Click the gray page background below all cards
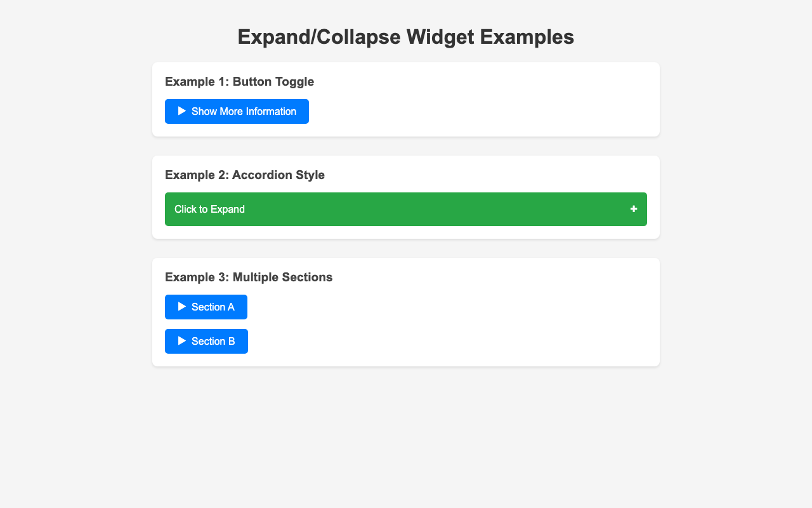Image resolution: width=812 pixels, height=508 pixels. point(406,438)
